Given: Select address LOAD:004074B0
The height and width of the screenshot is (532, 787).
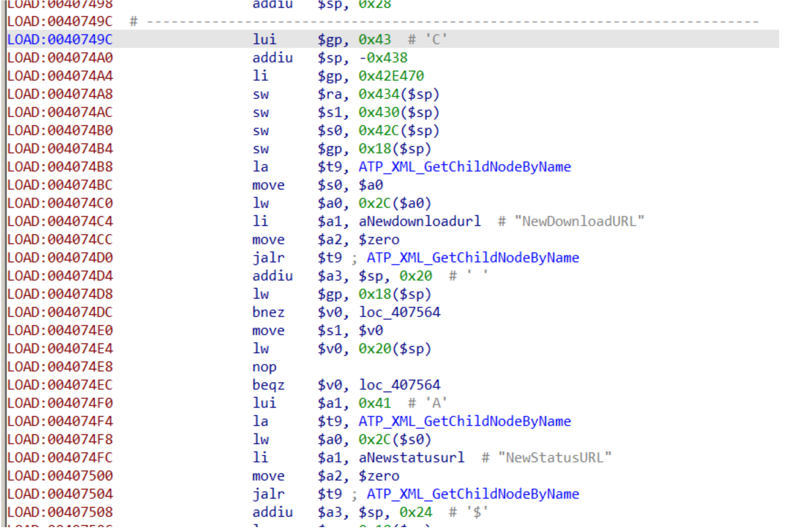Looking at the screenshot, I should click(x=60, y=130).
